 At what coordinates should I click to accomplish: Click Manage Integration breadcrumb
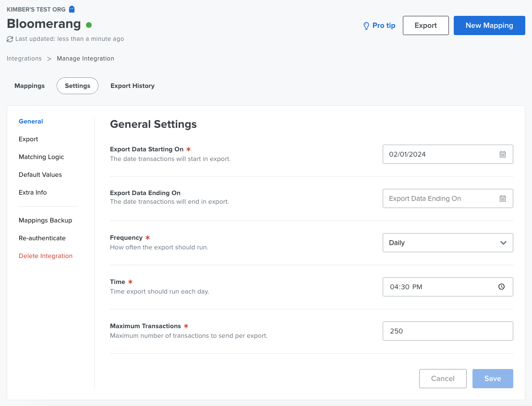coord(85,59)
